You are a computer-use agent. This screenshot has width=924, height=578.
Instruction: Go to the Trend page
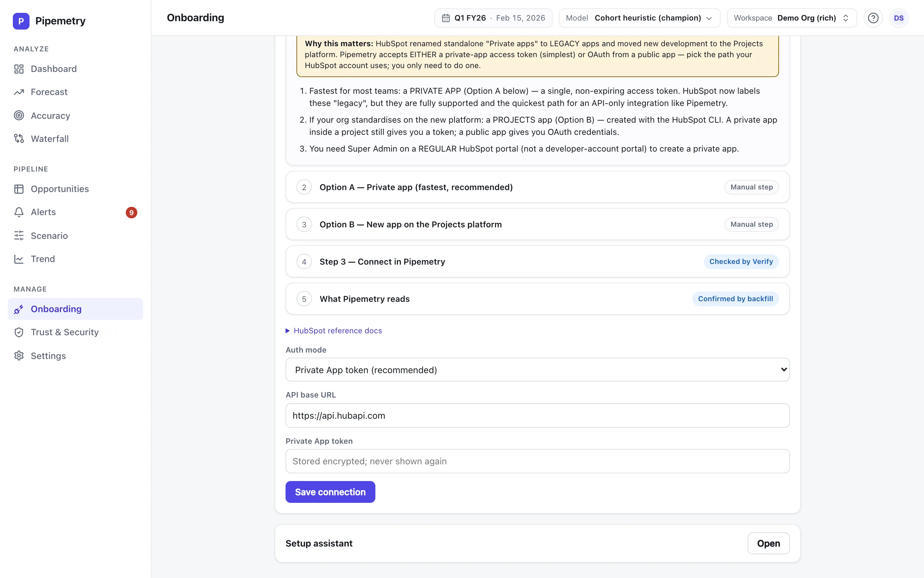point(75,259)
